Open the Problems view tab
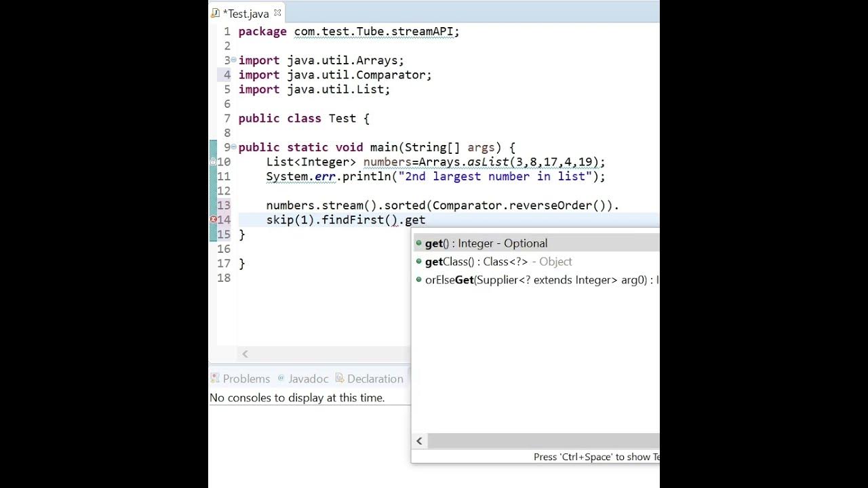 tap(240, 379)
